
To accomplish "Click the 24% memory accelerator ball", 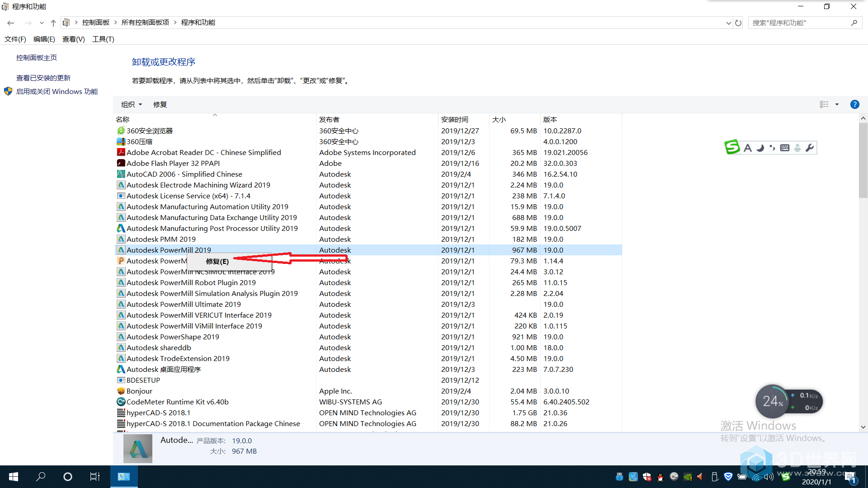I will pyautogui.click(x=773, y=401).
